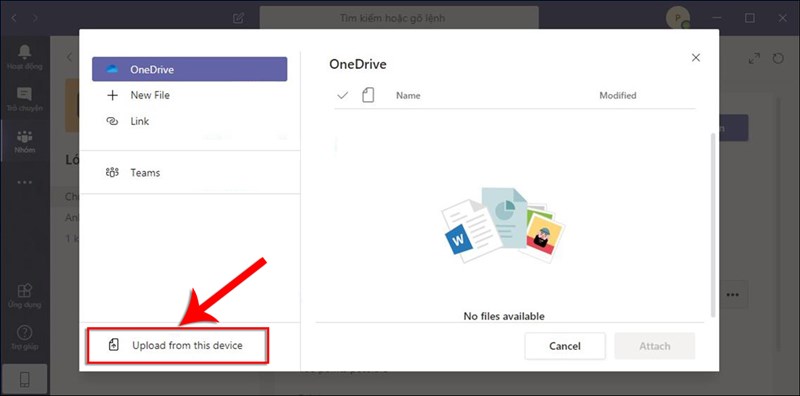Open Trợ giúp help in Teams sidebar
The width and height of the screenshot is (800, 396).
click(x=24, y=338)
